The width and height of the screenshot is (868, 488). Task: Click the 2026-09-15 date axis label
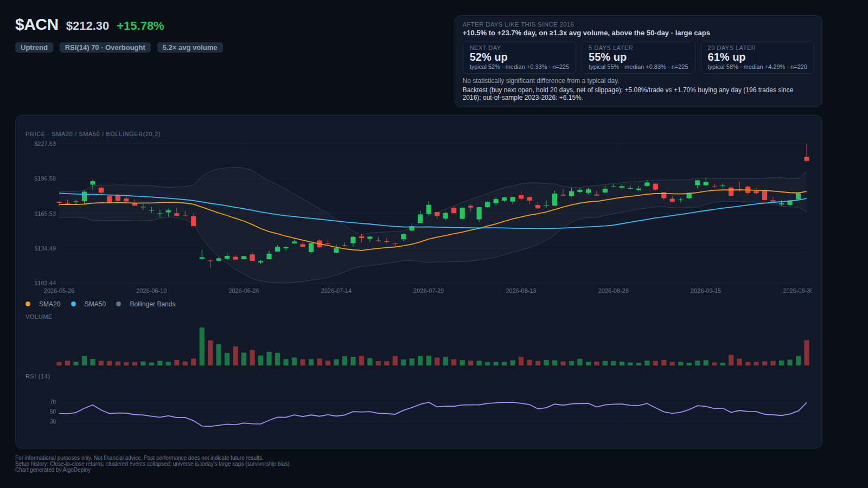click(706, 291)
